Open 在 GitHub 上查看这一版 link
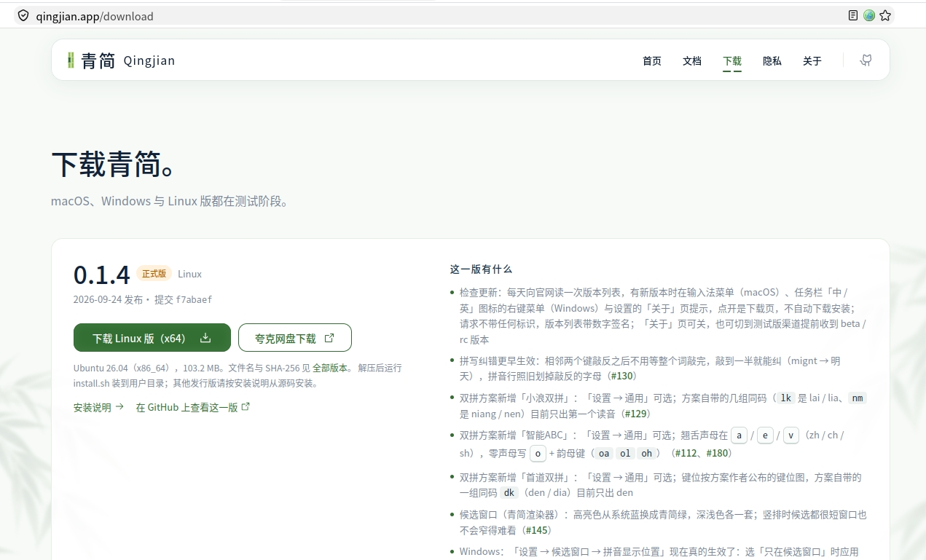The width and height of the screenshot is (926, 560). pyautogui.click(x=193, y=407)
